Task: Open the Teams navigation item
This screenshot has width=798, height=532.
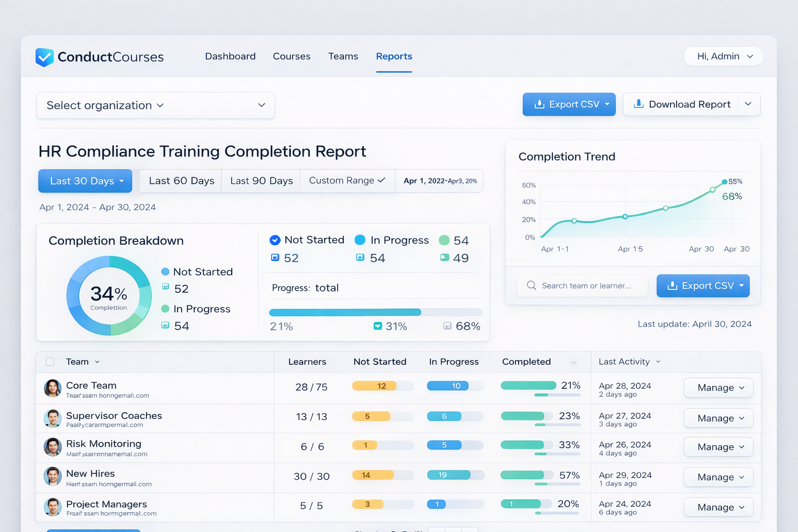Action: 343,56
